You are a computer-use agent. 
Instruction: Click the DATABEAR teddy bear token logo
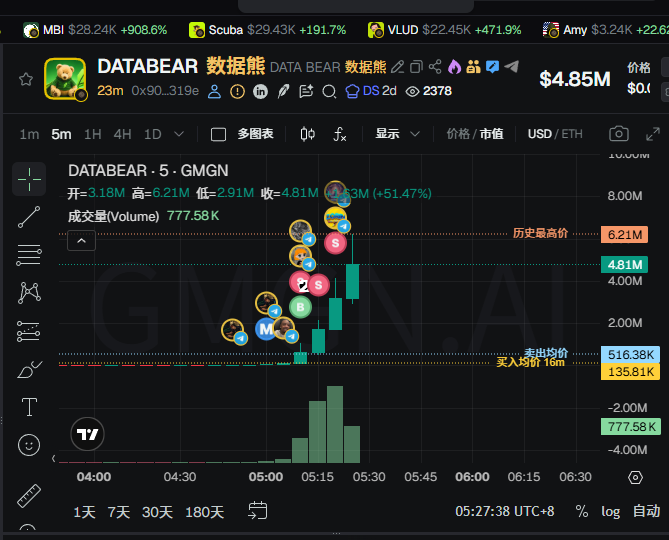[x=65, y=78]
